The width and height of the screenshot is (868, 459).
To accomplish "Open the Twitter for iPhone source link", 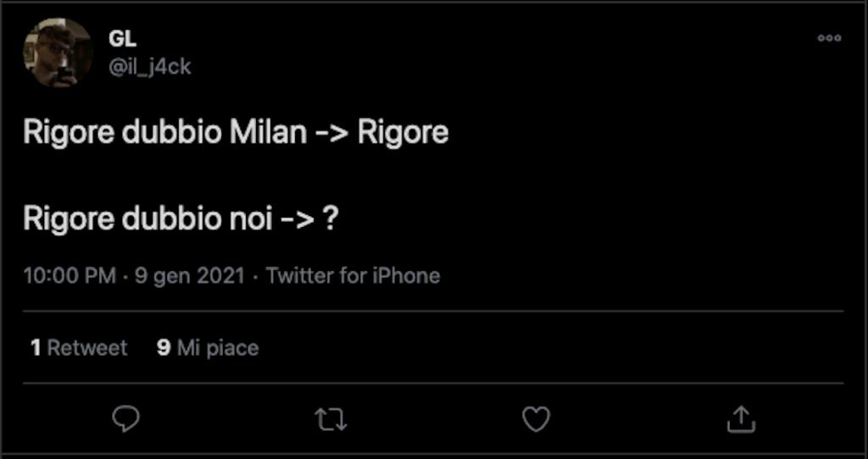I will pyautogui.click(x=353, y=276).
